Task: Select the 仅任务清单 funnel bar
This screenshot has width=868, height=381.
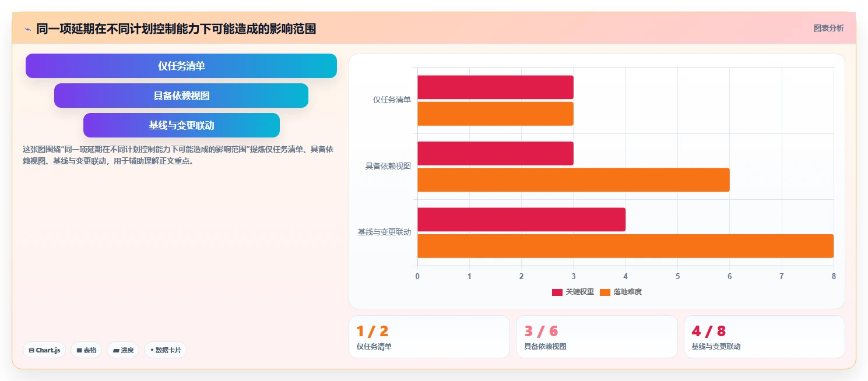Action: coord(181,66)
